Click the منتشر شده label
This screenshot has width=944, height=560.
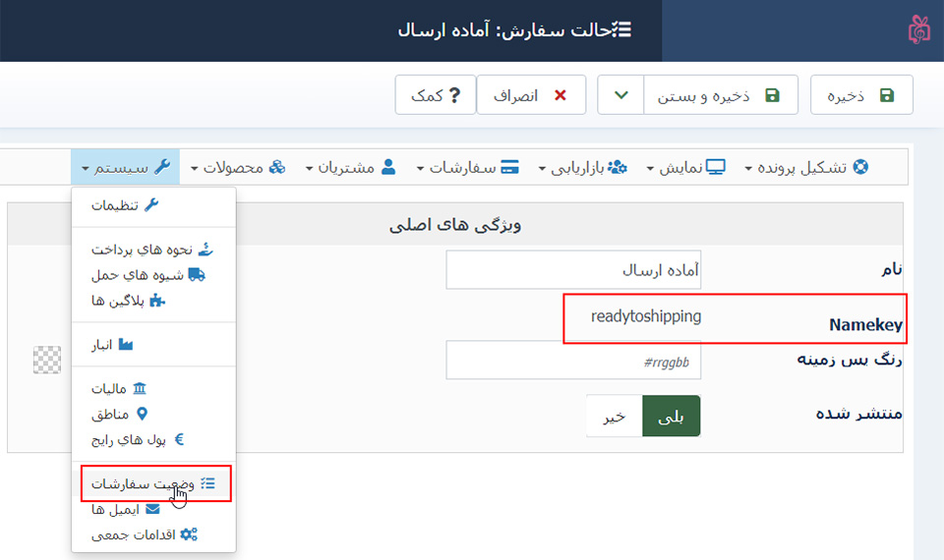(859, 414)
